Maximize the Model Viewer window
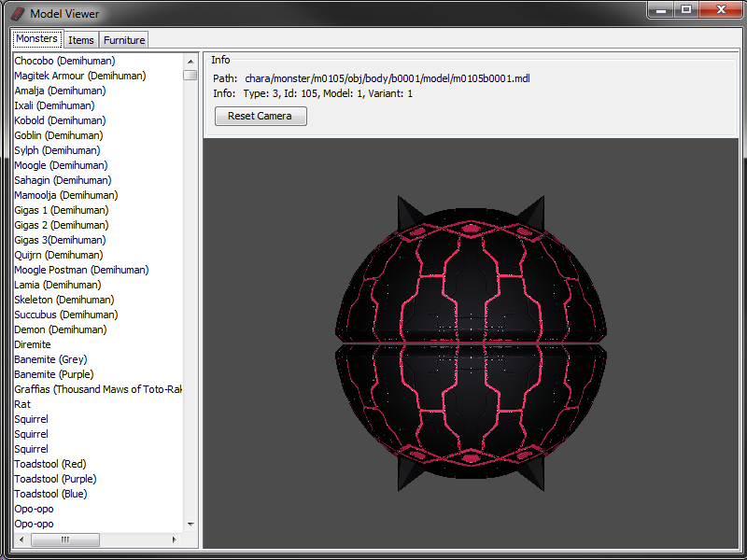This screenshot has width=747, height=560. coord(686,10)
